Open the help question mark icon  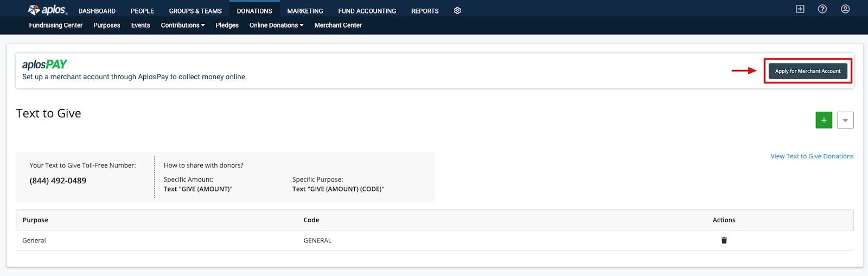point(822,9)
